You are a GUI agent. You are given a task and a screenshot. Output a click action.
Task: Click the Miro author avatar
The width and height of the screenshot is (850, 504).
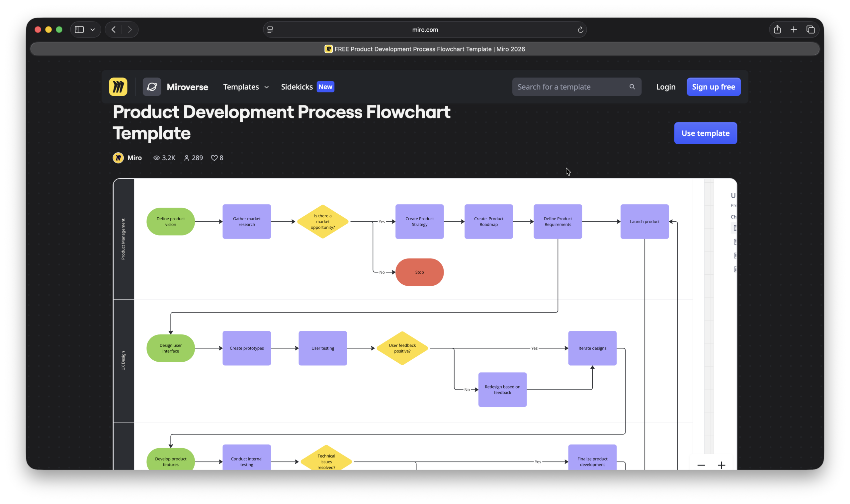[x=118, y=158]
